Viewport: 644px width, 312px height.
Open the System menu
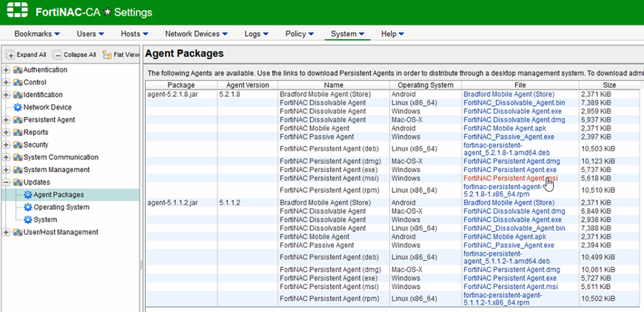coord(347,34)
